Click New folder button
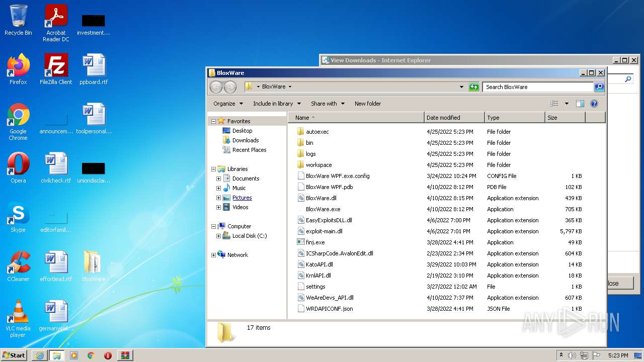 [368, 104]
